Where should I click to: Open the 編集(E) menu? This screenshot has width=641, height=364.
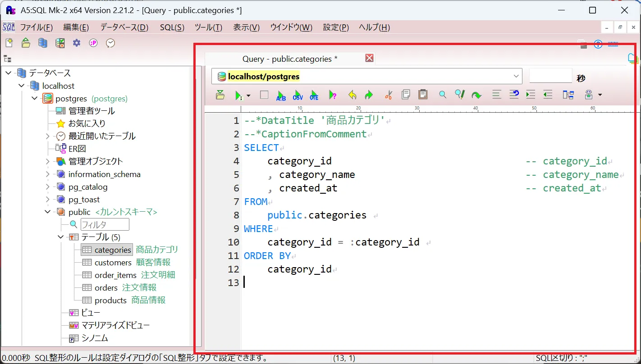click(76, 27)
